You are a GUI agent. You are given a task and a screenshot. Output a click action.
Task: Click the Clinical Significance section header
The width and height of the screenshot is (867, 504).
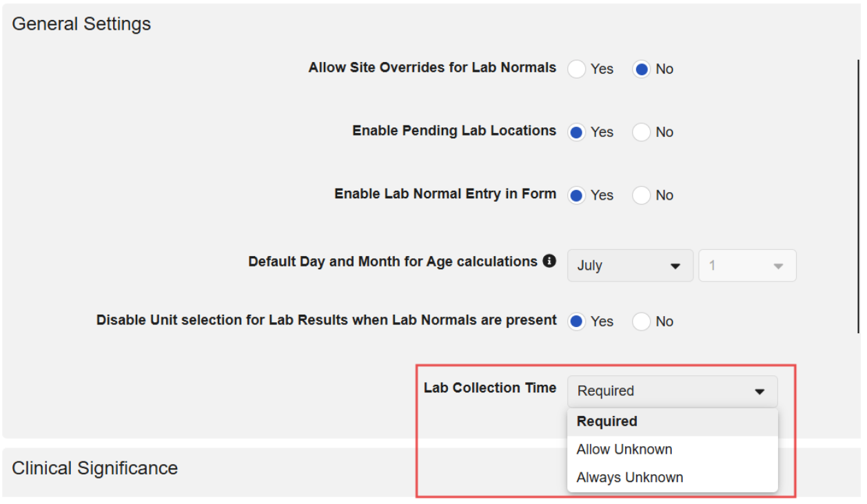pyautogui.click(x=95, y=468)
